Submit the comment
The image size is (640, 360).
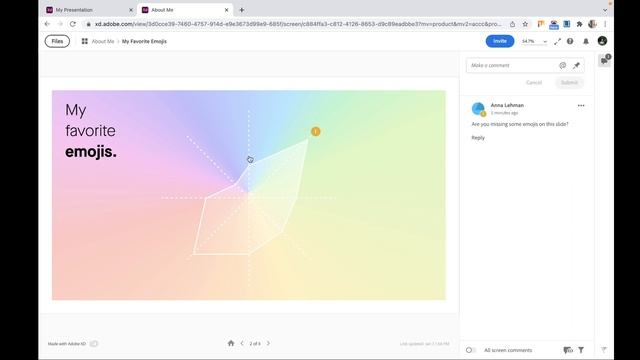tap(569, 82)
